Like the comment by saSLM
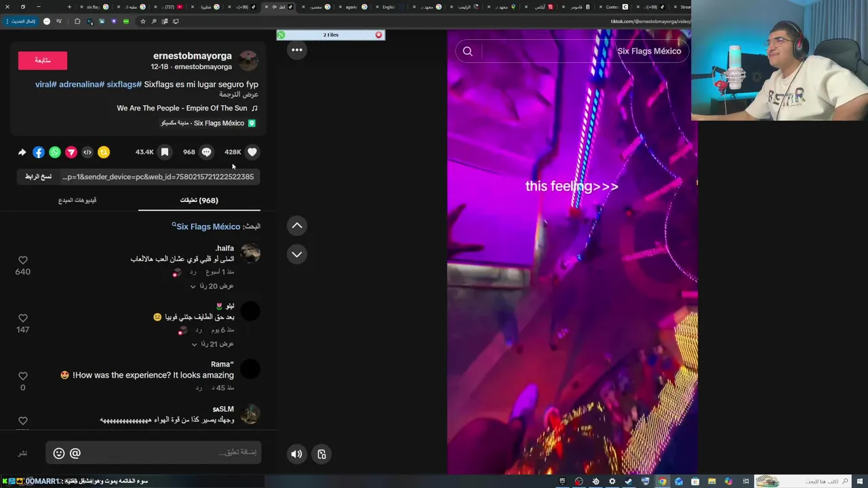Screen dimensions: 868x488 tap(23, 420)
